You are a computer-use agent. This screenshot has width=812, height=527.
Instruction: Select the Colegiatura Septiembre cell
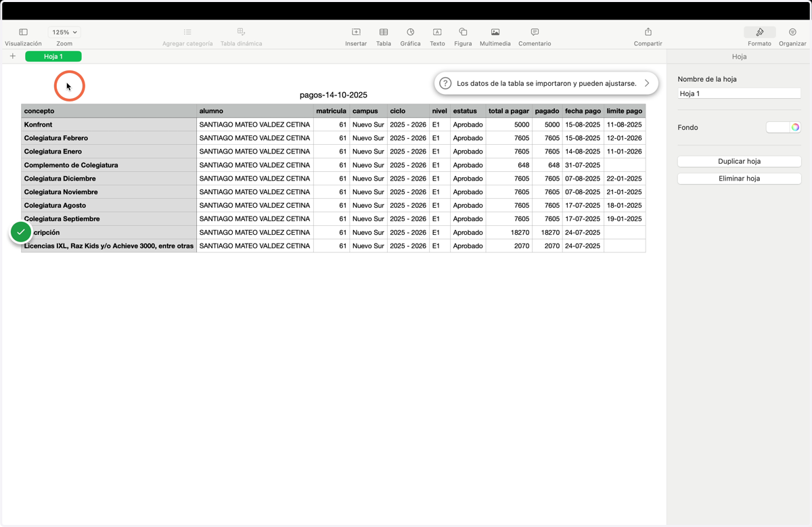109,219
